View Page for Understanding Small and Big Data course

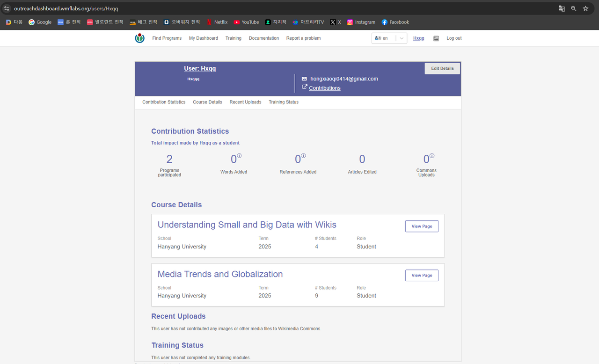(x=422, y=226)
